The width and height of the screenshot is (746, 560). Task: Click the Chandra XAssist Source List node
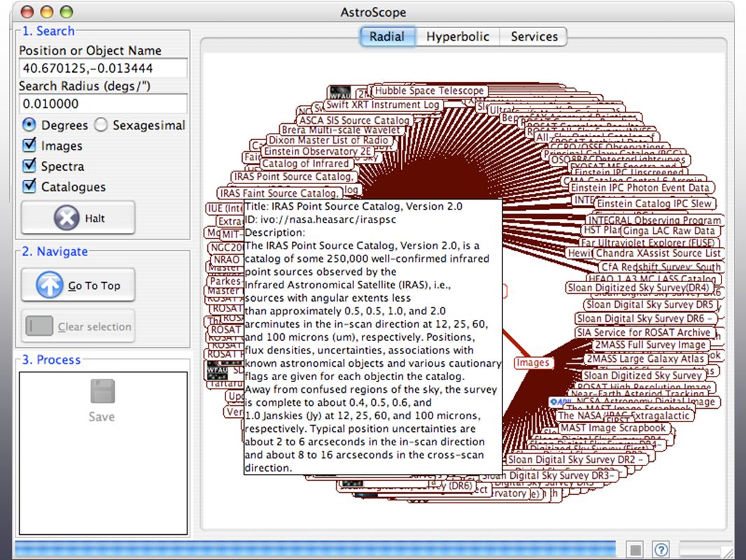click(659, 253)
